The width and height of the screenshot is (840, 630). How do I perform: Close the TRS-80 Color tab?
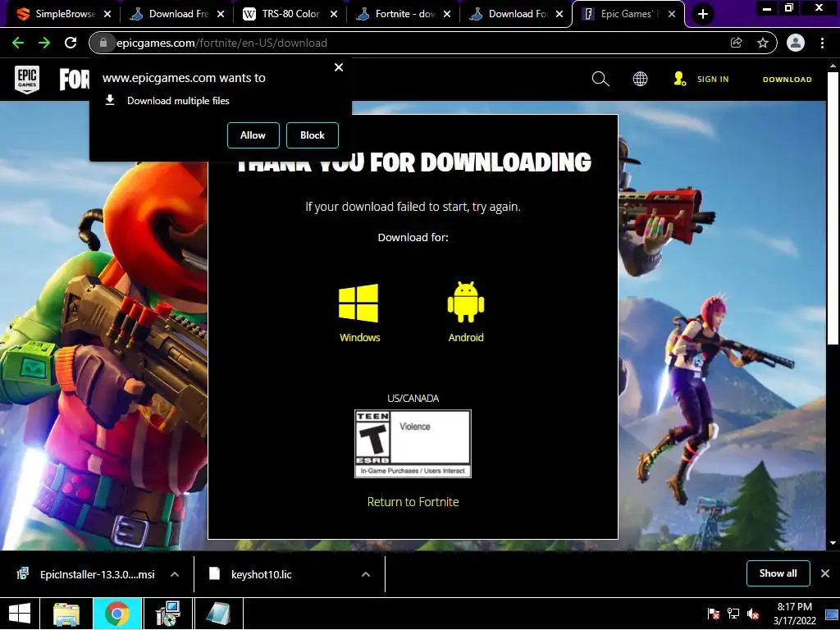pyautogui.click(x=334, y=15)
